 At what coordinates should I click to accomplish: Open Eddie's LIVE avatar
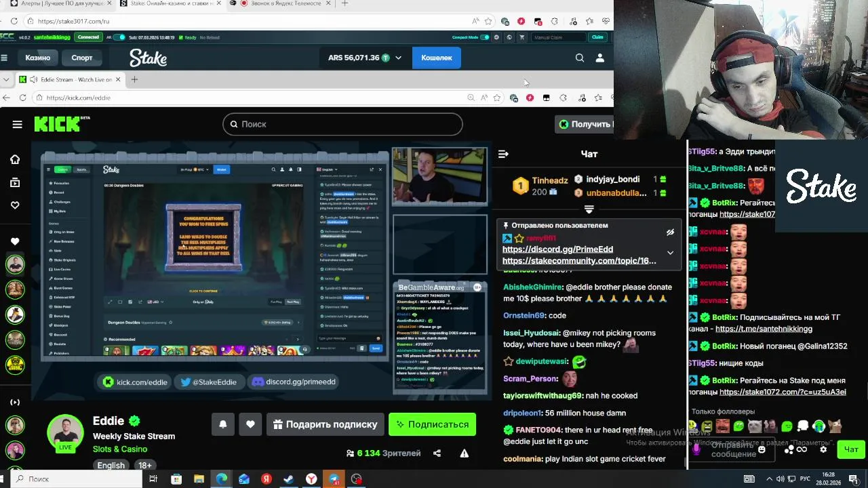click(x=65, y=432)
